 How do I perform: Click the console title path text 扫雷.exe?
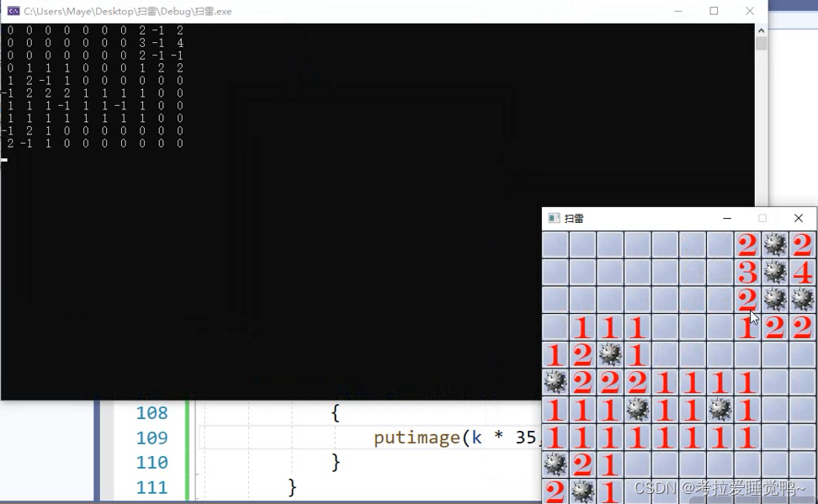pyautogui.click(x=213, y=12)
